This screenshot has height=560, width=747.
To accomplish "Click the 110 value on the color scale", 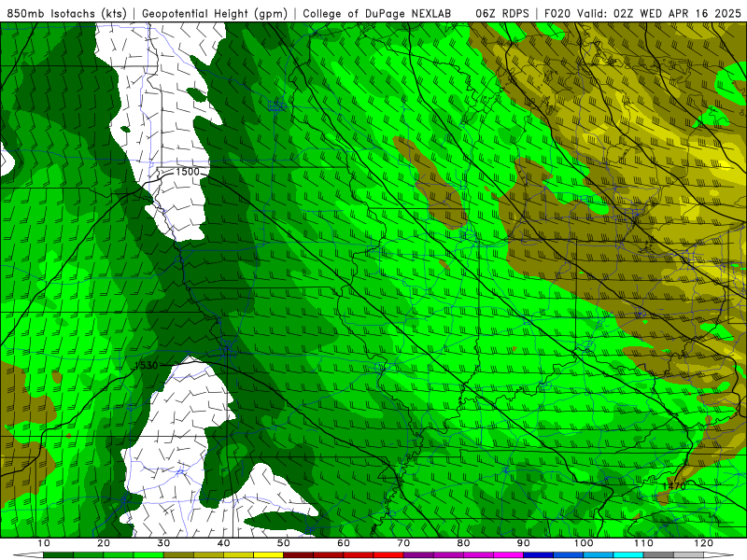I will pyautogui.click(x=643, y=543).
